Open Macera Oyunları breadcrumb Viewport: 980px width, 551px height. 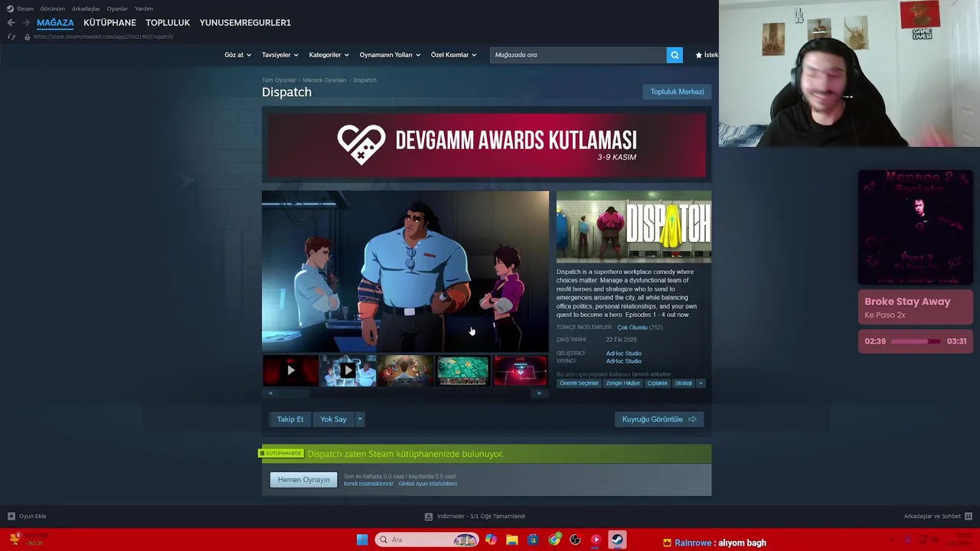point(325,80)
